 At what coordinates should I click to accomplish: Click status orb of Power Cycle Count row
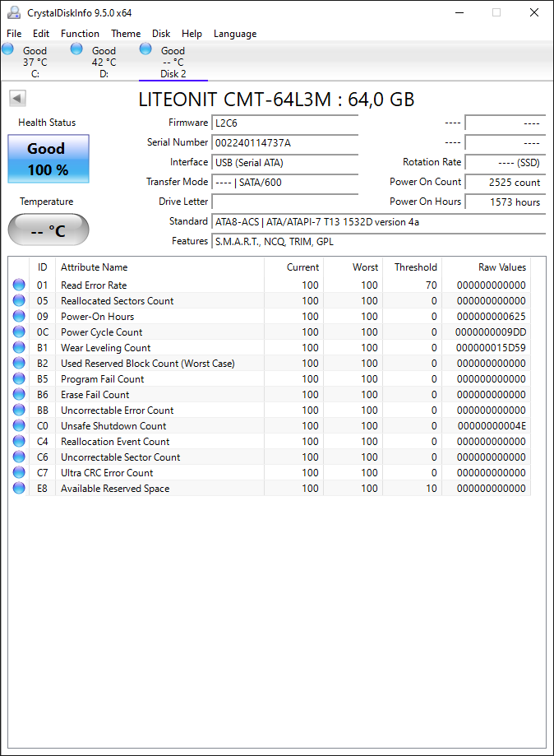[x=19, y=332]
